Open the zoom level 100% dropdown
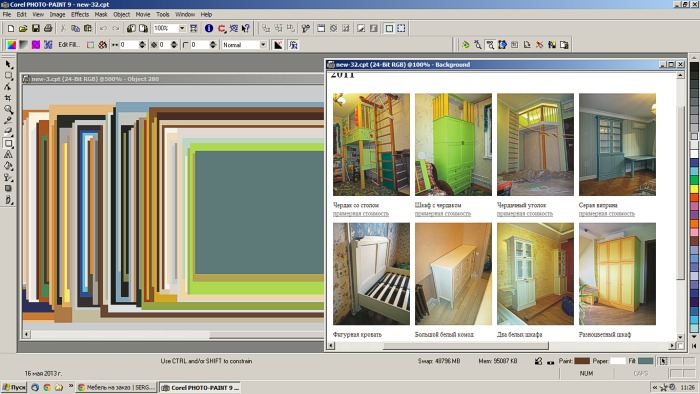The width and height of the screenshot is (700, 394). (182, 28)
